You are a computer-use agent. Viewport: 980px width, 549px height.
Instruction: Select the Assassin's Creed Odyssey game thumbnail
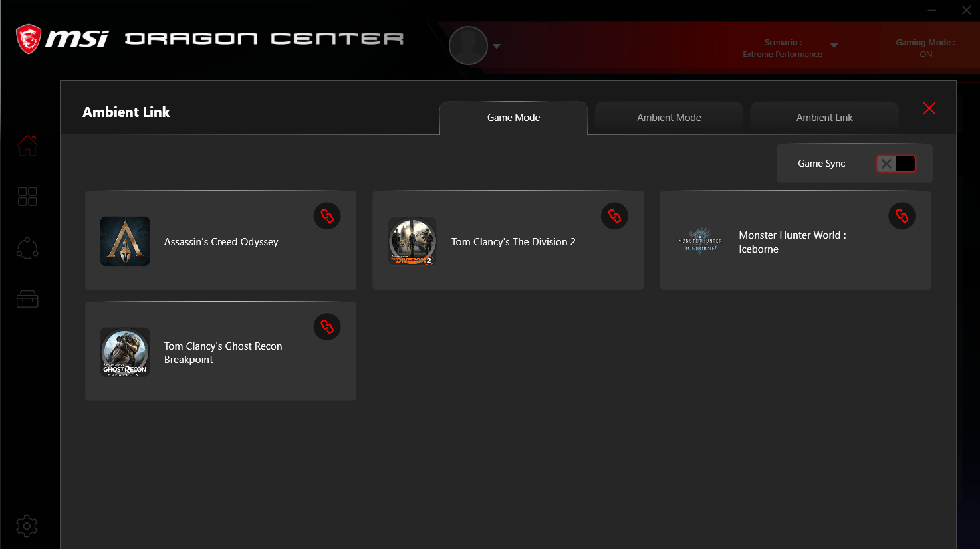pos(125,241)
